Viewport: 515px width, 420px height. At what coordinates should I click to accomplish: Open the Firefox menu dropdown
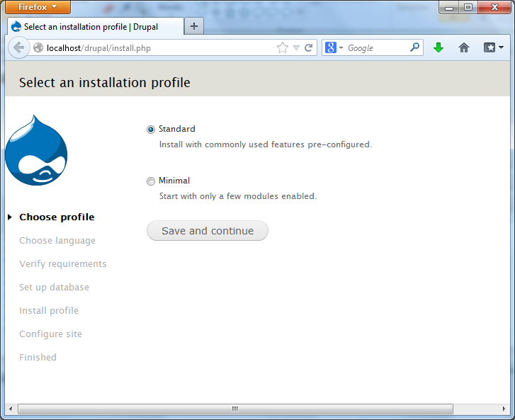[38, 7]
